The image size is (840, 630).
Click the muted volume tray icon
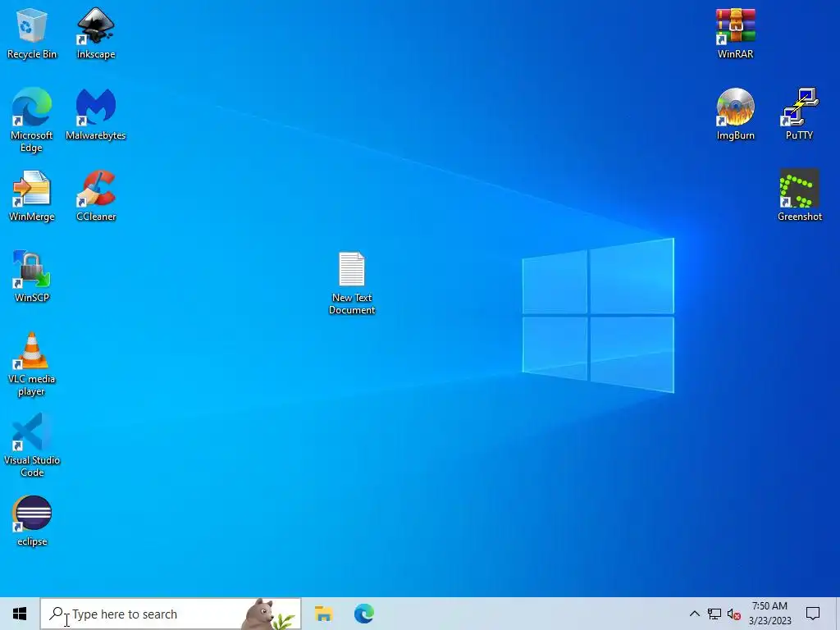tap(734, 614)
